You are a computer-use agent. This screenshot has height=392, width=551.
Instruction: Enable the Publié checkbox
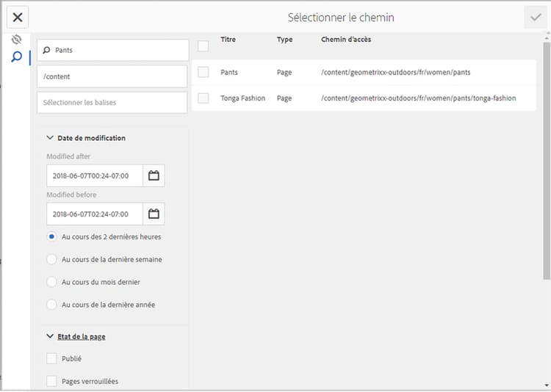pyautogui.click(x=51, y=359)
